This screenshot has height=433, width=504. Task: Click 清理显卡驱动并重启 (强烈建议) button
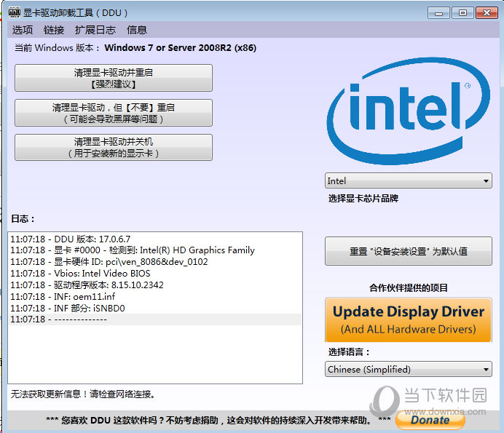114,78
